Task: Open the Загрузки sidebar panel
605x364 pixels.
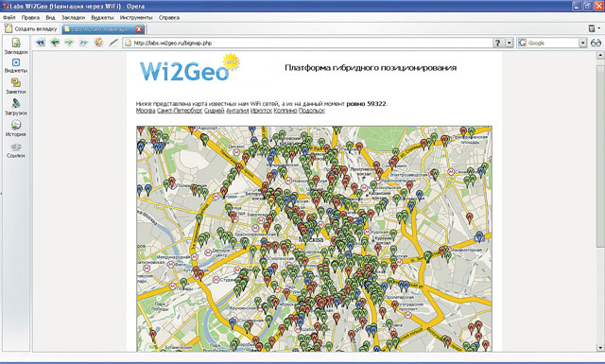Action: click(16, 107)
